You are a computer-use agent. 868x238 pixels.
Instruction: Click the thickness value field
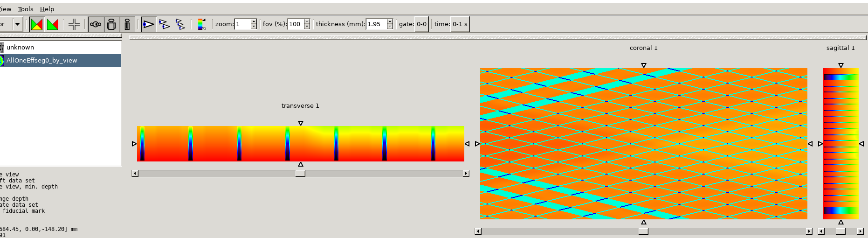point(376,24)
